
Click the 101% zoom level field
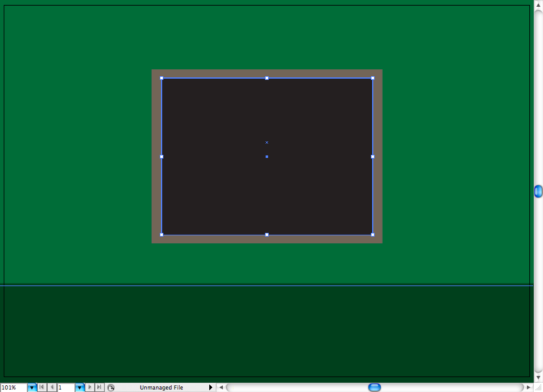[x=14, y=388]
